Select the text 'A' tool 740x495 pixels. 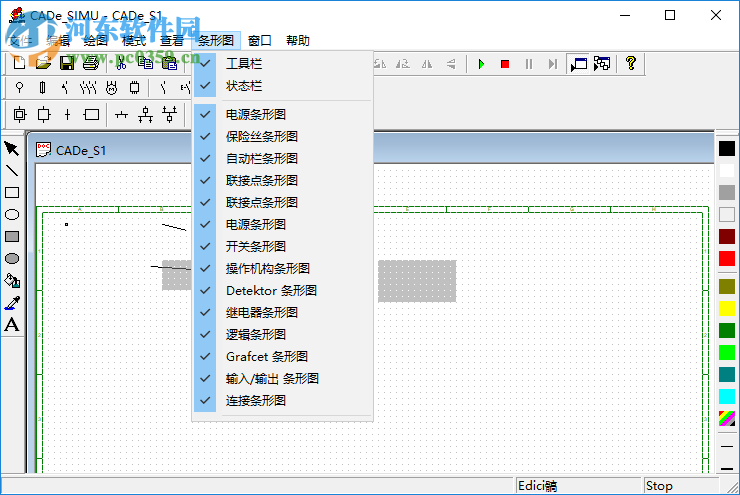click(12, 325)
